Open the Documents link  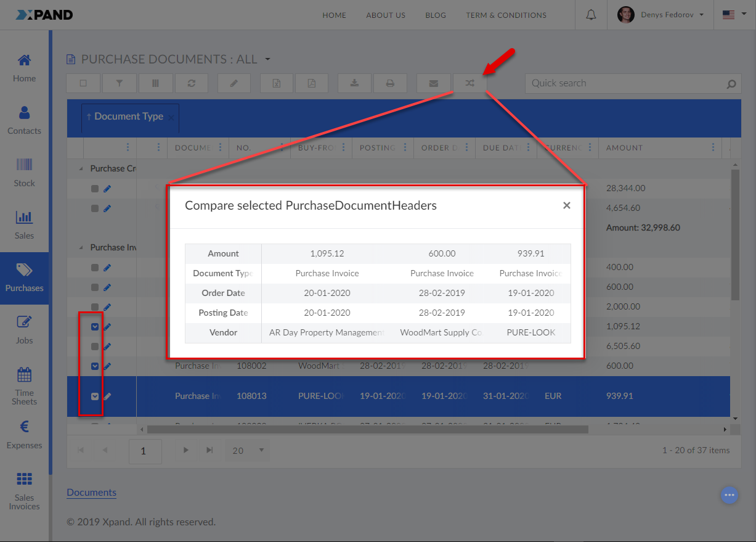[x=91, y=492]
